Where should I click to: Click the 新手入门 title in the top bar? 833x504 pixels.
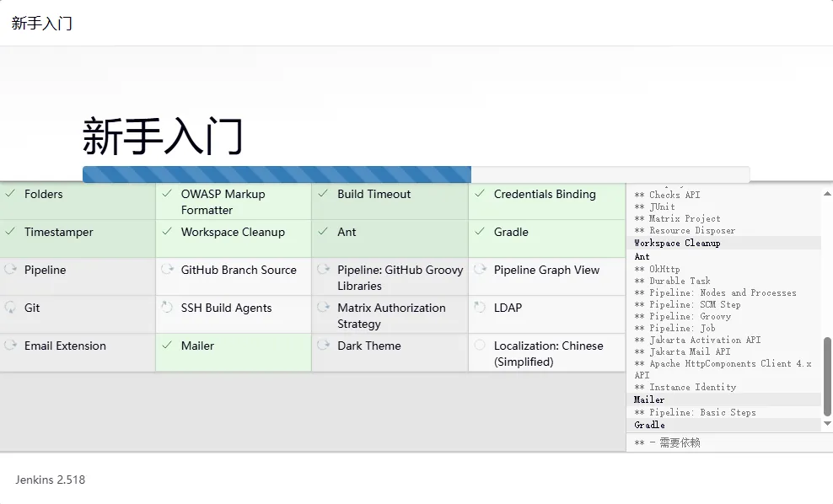click(x=42, y=24)
